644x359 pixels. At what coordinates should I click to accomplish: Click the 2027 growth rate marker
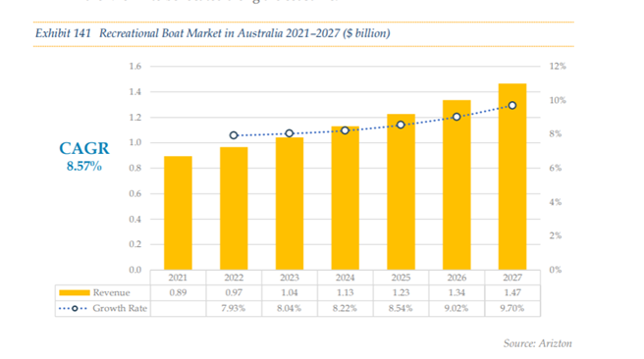coord(512,105)
